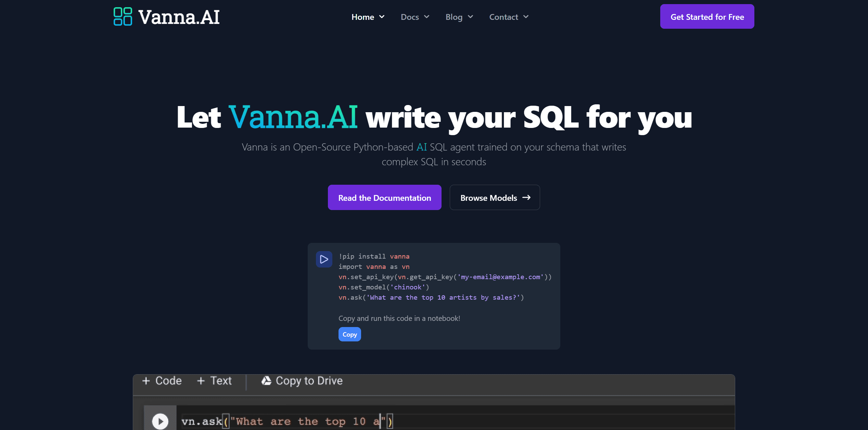Viewport: 868px width, 430px height.
Task: Click Get Started for Free button
Action: [x=707, y=16]
